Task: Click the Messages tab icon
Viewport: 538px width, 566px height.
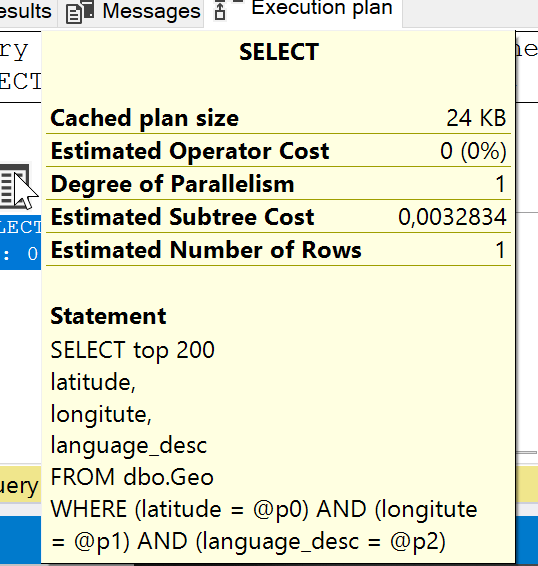Action: pos(80,12)
